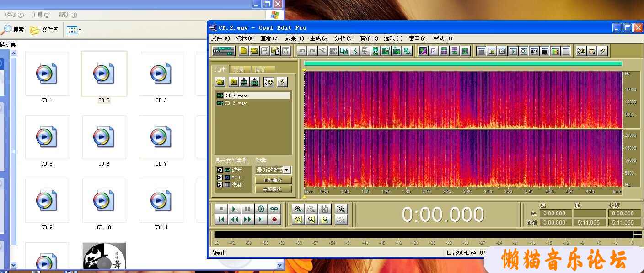Image resolution: width=644 pixels, height=273 pixels.
Task: Click the Loop play infinity button
Action: pyautogui.click(x=274, y=209)
